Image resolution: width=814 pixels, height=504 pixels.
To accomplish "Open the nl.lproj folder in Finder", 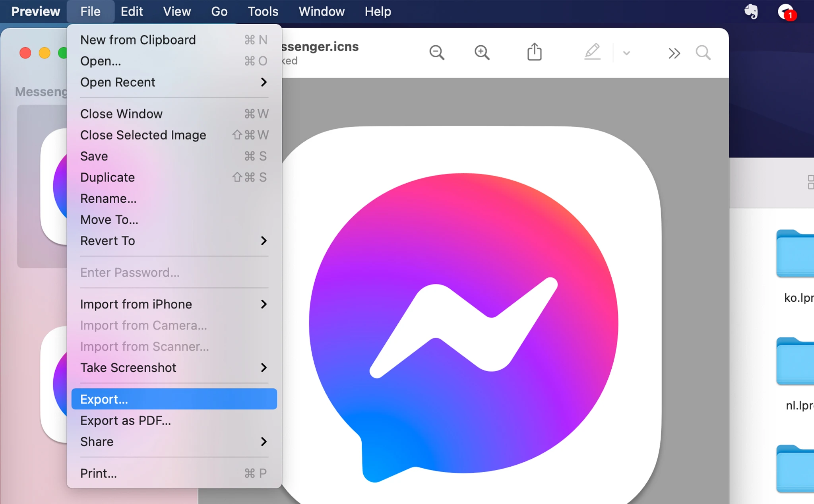I will pos(795,362).
